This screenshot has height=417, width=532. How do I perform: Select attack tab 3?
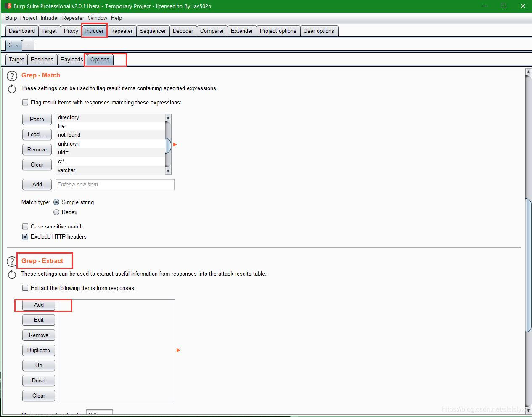(11, 45)
